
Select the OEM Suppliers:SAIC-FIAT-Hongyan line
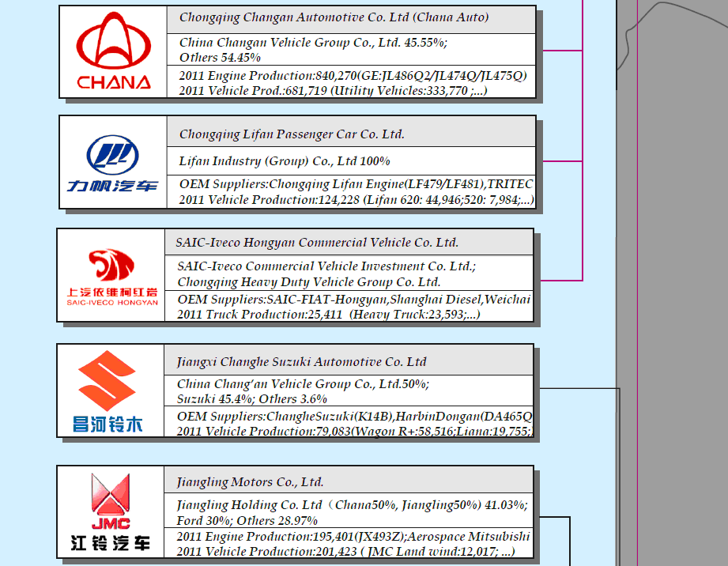coord(354,300)
